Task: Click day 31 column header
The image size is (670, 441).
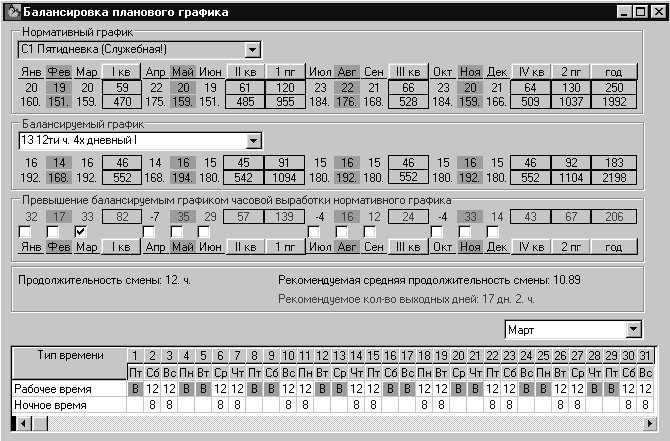Action: 645,356
